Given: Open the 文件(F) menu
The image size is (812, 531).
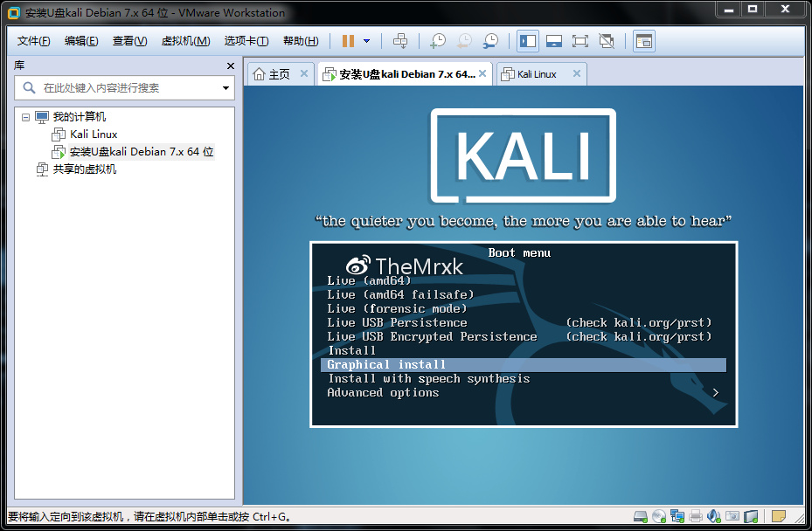Looking at the screenshot, I should click(x=34, y=41).
